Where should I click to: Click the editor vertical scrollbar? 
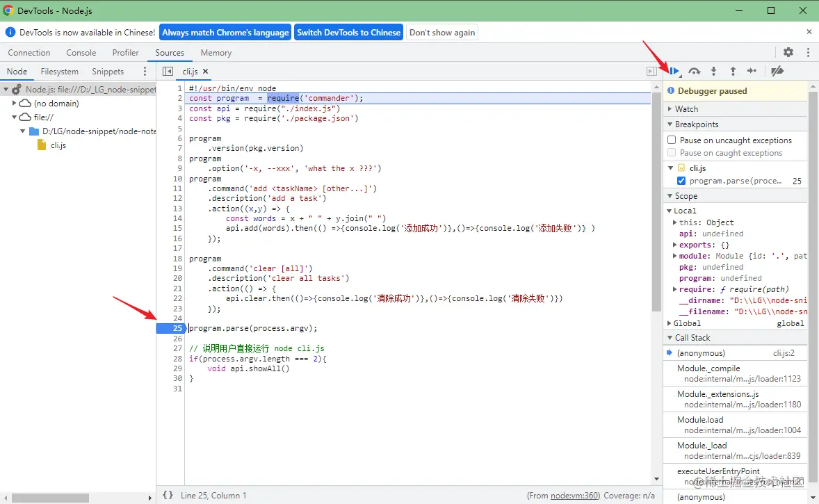pos(656,201)
